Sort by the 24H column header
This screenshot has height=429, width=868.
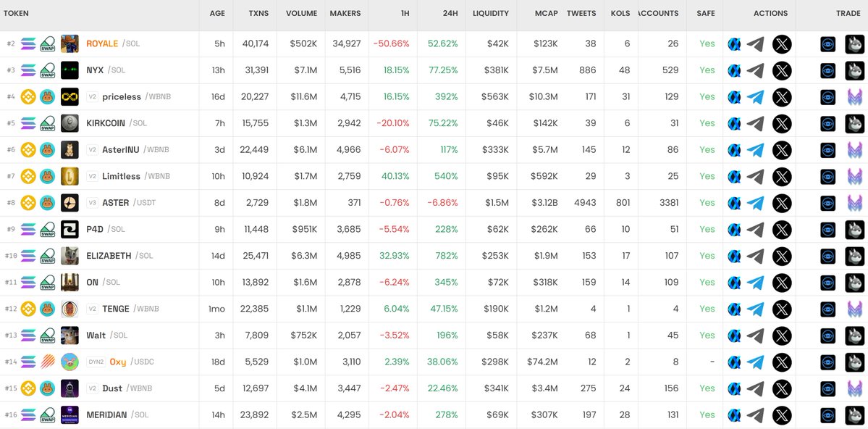[x=449, y=13]
